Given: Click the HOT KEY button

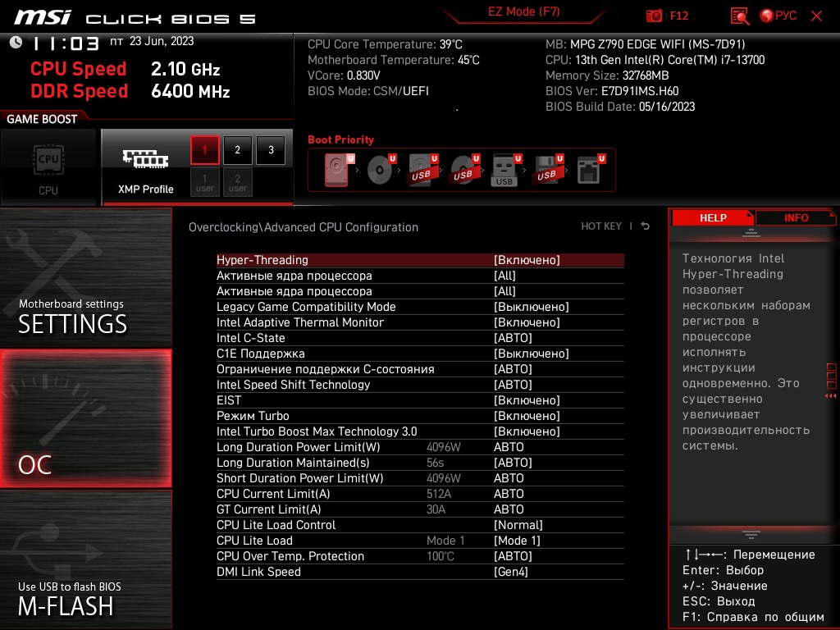Looking at the screenshot, I should (x=601, y=226).
